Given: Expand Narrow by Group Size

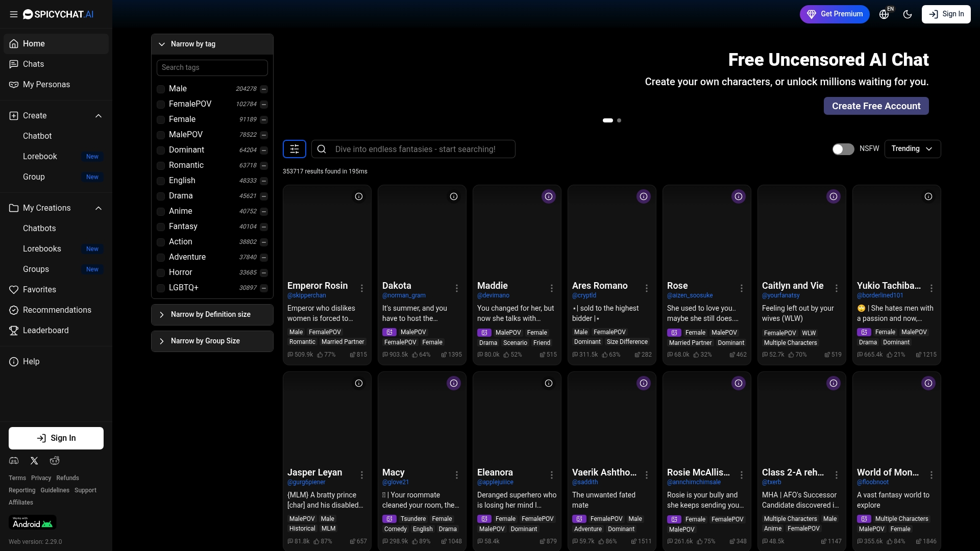Looking at the screenshot, I should [212, 341].
